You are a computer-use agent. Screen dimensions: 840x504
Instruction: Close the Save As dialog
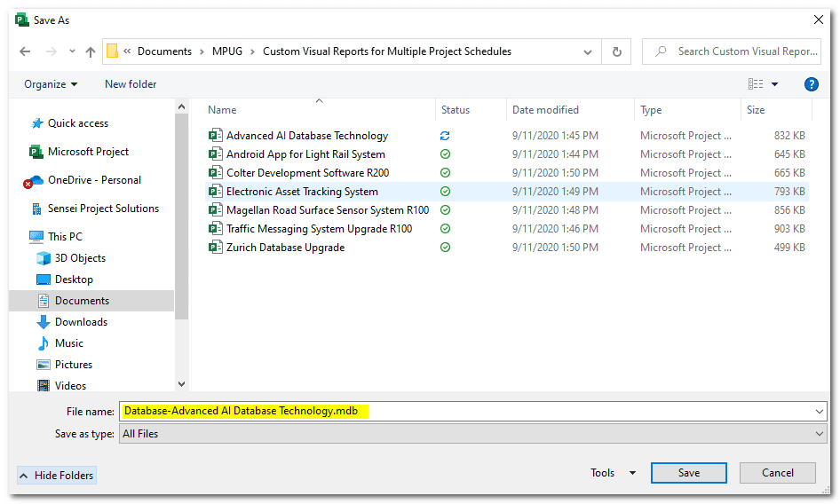tap(818, 20)
